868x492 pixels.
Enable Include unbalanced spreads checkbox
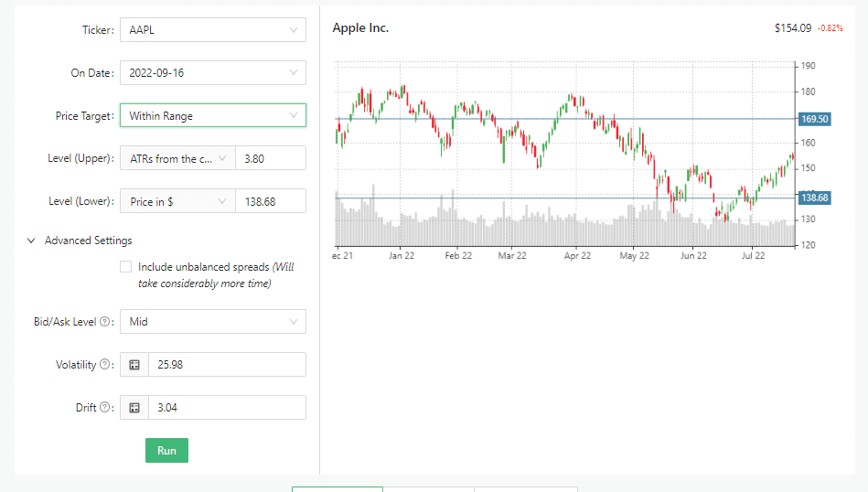coord(125,267)
